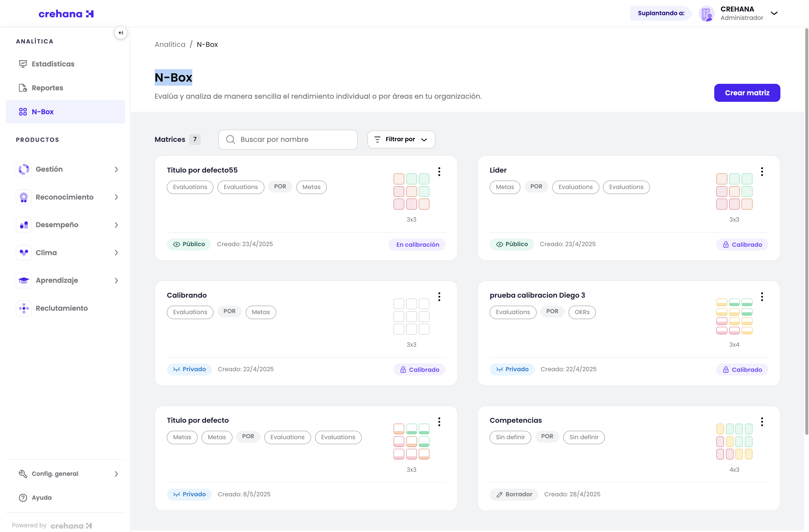Click the Reportes document icon
The image size is (809, 532).
[x=23, y=88]
